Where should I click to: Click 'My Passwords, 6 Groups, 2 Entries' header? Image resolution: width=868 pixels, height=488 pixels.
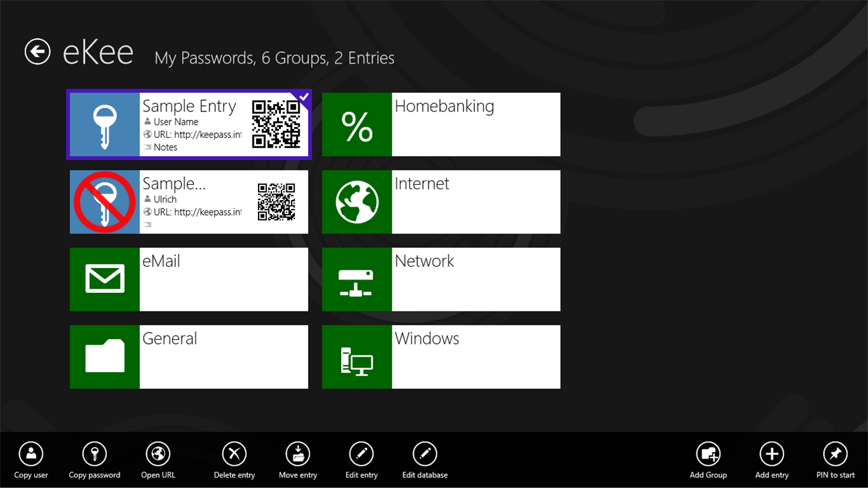click(x=275, y=58)
